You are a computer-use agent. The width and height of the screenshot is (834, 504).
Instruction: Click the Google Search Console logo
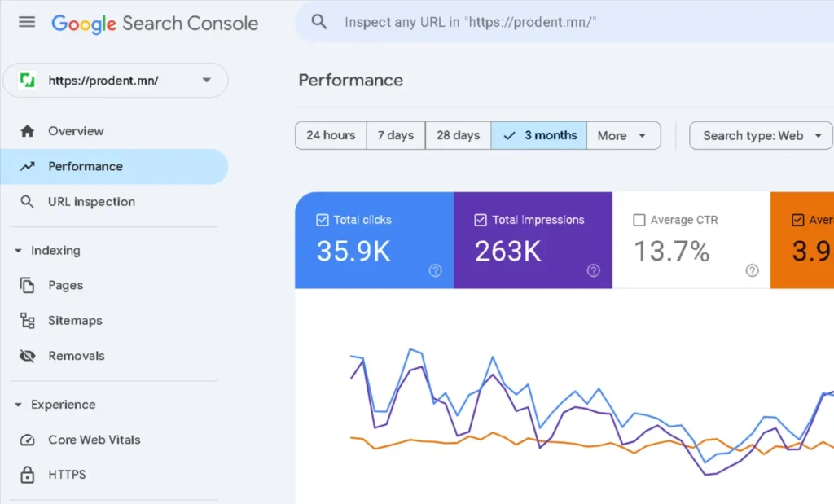[155, 24]
